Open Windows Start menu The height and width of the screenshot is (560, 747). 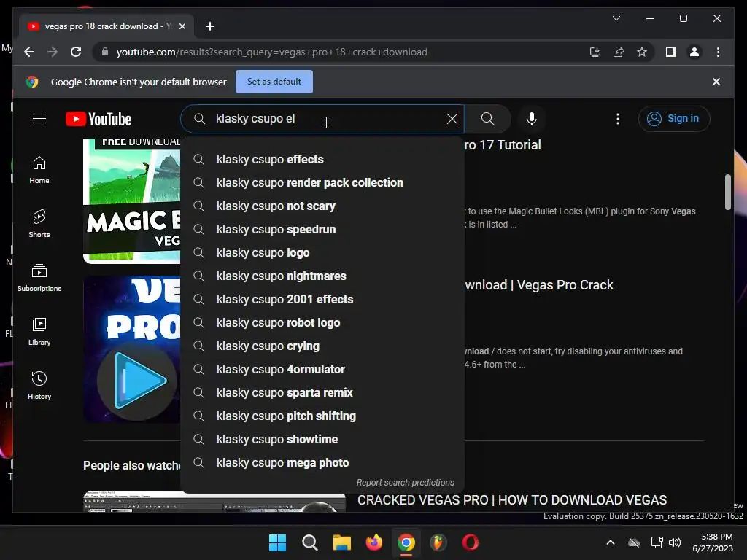click(277, 542)
